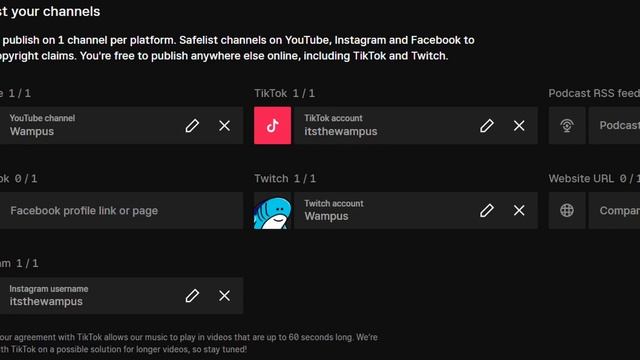Remove the Instagram username itsthewampus
This screenshot has width=640, height=360.
(x=224, y=296)
